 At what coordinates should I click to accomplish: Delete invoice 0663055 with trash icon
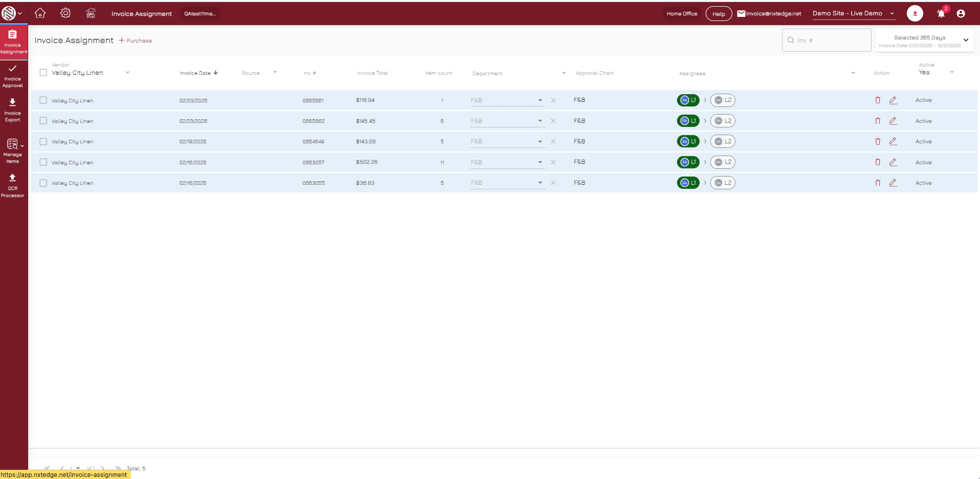[x=878, y=183]
